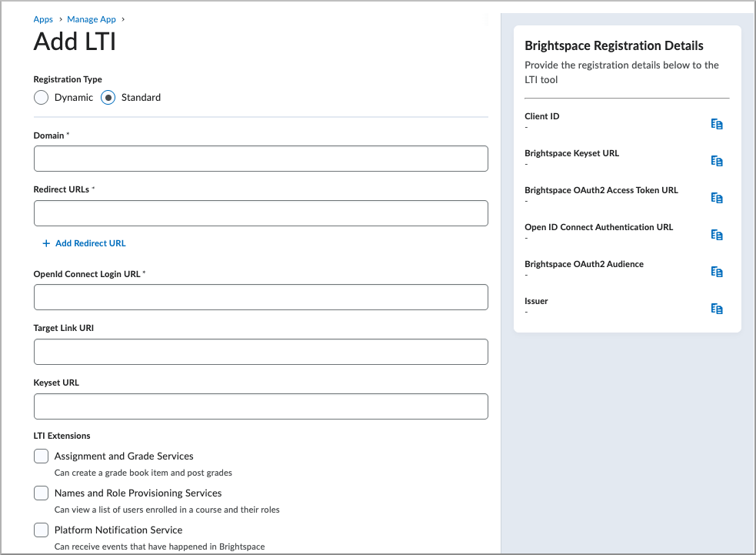Focus the OpenId Connect Login URL field
Screen dimensions: 756x555
261,297
